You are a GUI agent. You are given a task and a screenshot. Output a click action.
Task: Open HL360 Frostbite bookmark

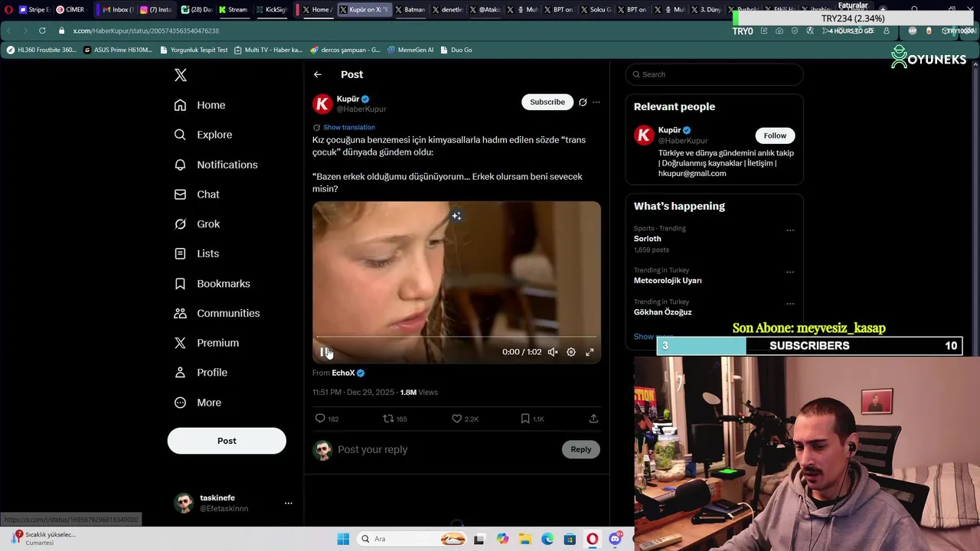click(x=41, y=50)
